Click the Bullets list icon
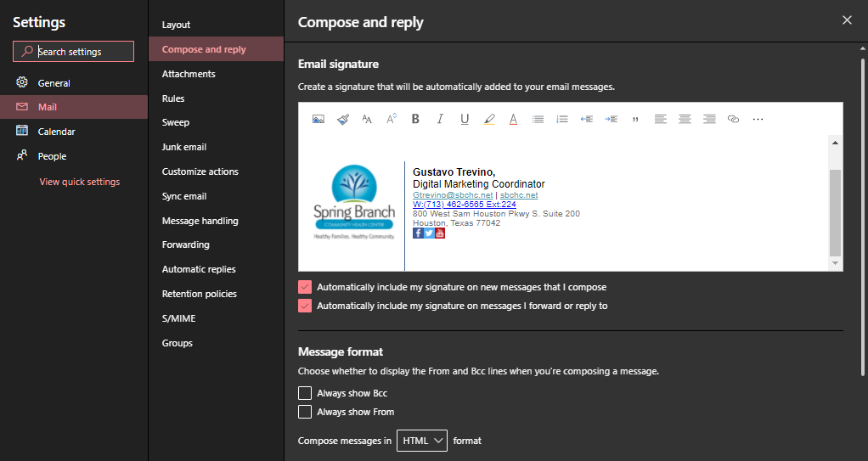The width and height of the screenshot is (868, 461). click(538, 120)
